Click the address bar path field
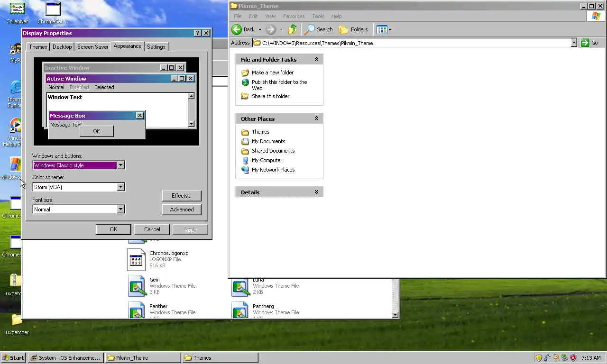 coord(412,43)
